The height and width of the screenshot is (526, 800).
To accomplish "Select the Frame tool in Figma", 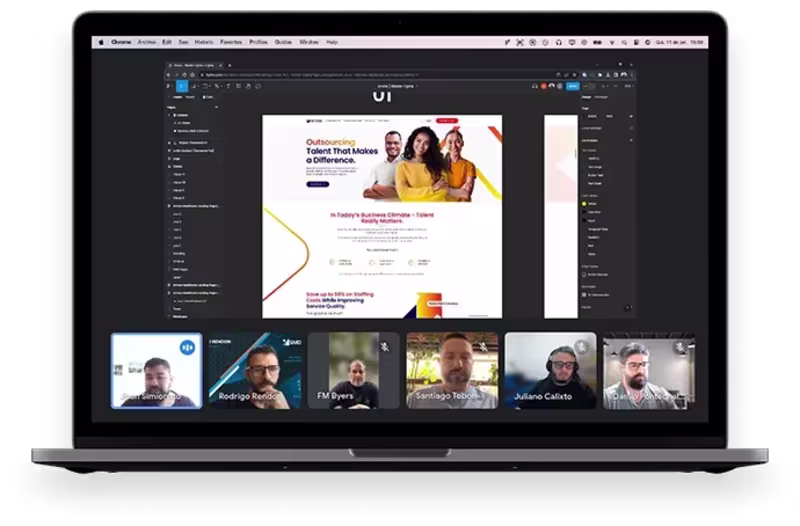I will 194,86.
